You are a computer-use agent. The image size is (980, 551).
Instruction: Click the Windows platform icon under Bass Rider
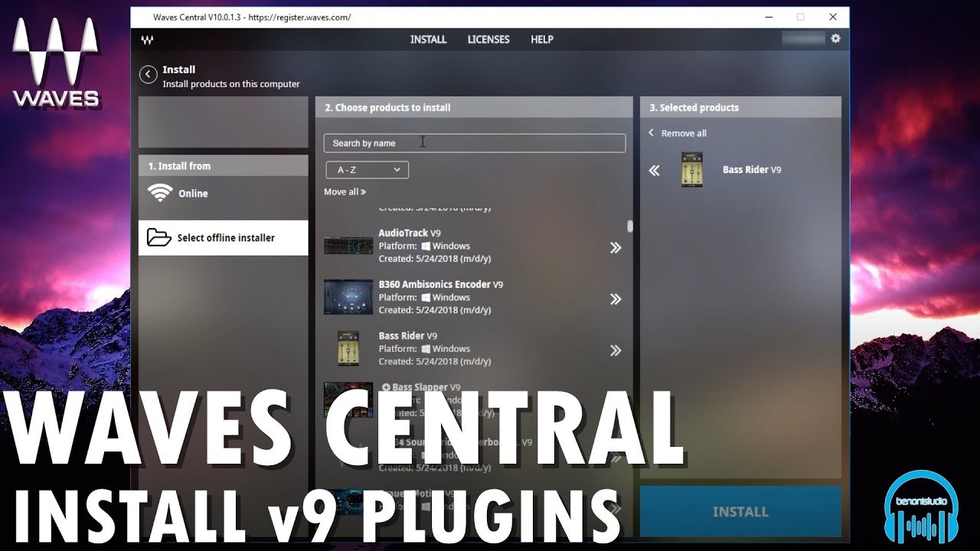pyautogui.click(x=426, y=349)
